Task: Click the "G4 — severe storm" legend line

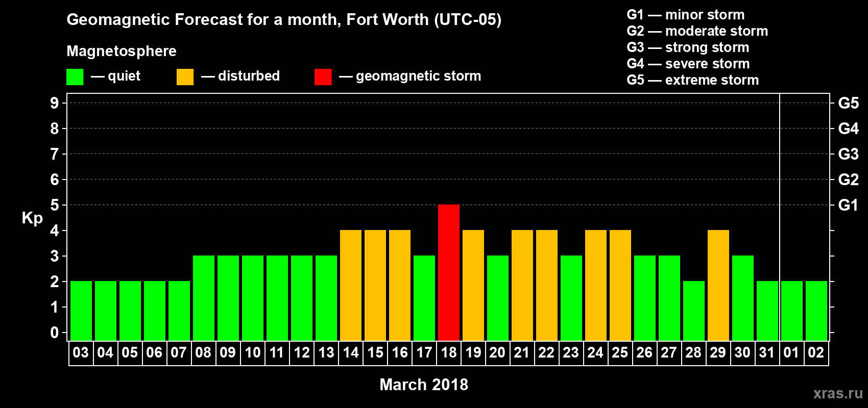Action: coord(688,64)
